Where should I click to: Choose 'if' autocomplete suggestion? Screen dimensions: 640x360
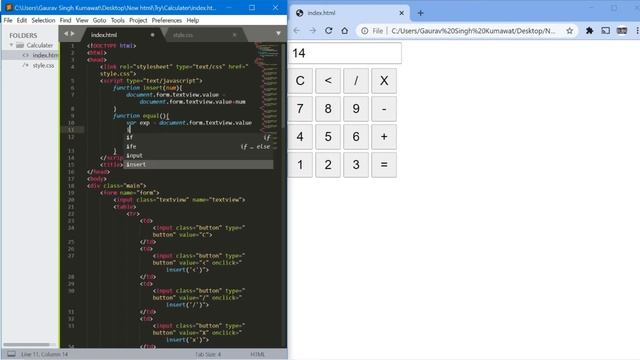199,138
